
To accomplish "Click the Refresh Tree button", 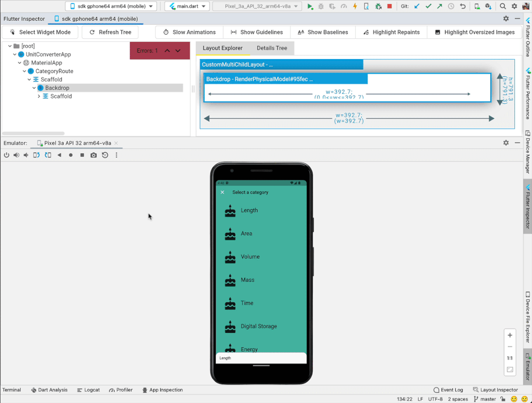I will [110, 32].
